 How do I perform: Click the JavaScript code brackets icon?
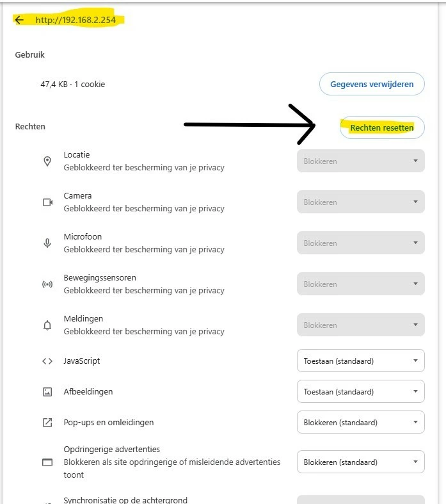coord(47,361)
